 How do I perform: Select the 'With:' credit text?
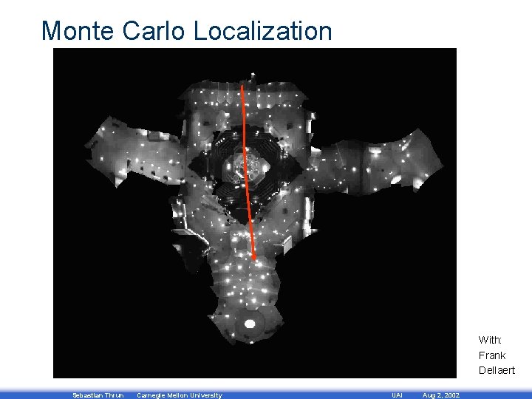tap(490, 340)
